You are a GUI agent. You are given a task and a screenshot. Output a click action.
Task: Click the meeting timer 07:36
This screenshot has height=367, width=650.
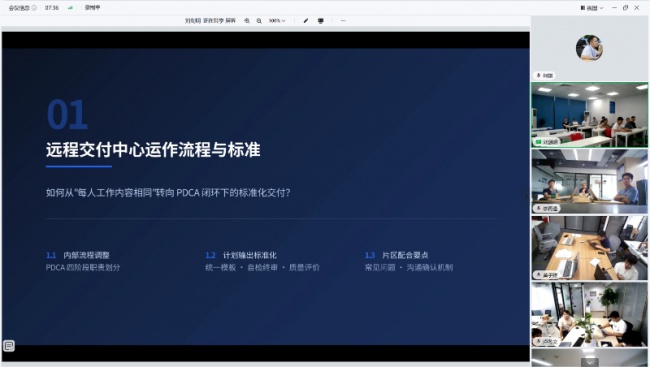tap(52, 7)
